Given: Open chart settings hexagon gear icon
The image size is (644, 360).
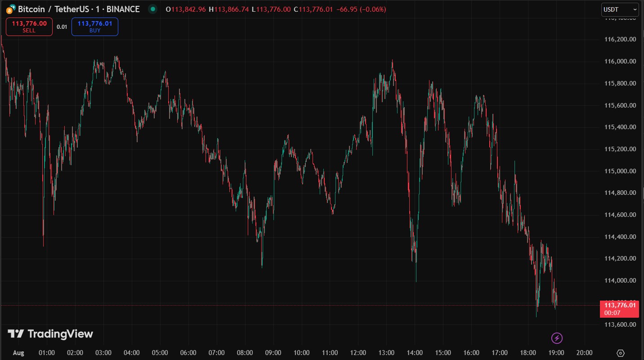Looking at the screenshot, I should (621, 353).
